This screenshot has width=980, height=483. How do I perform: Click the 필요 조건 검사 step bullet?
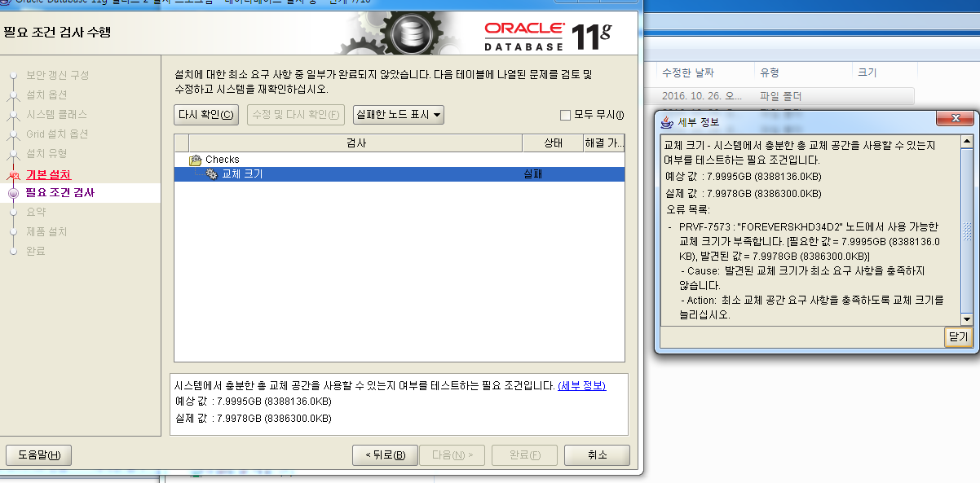(x=13, y=193)
